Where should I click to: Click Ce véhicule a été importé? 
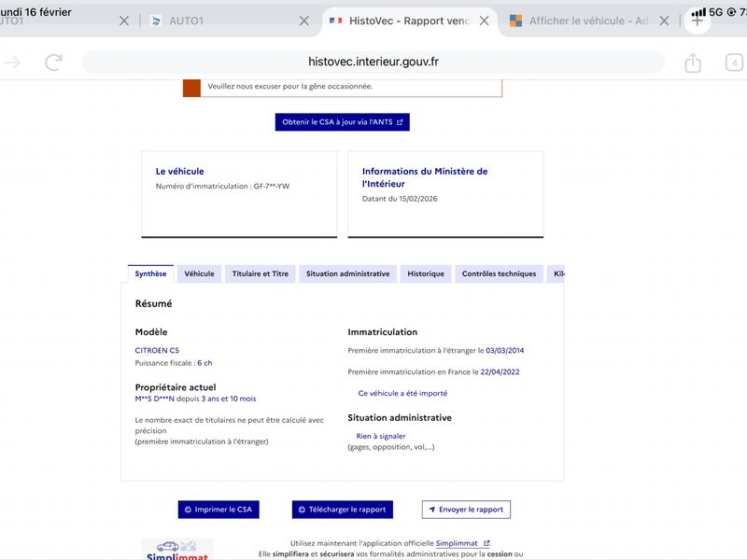tap(402, 393)
